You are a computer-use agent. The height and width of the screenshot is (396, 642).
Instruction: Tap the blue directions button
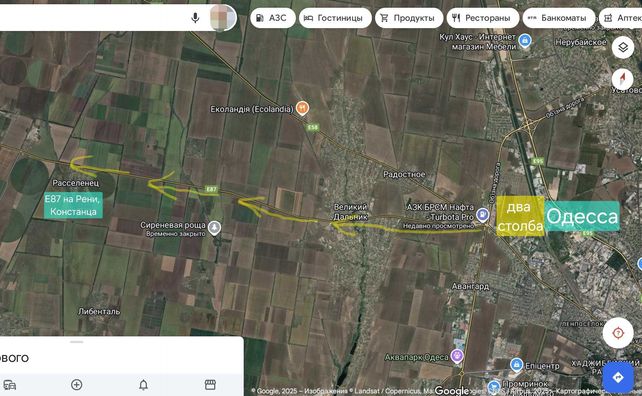click(x=618, y=377)
